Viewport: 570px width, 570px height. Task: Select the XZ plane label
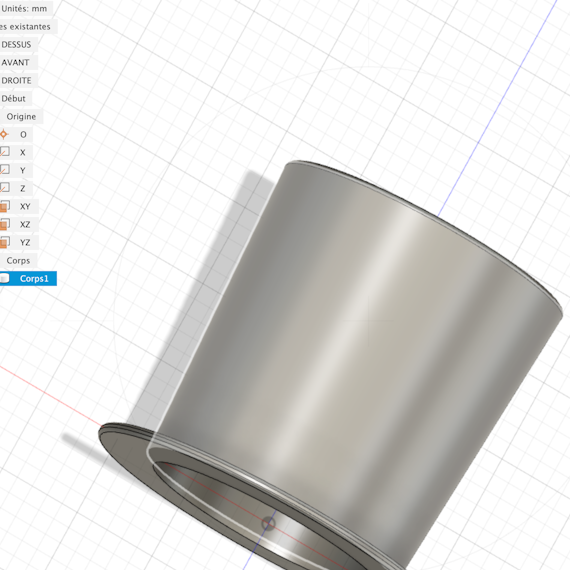pyautogui.click(x=25, y=224)
